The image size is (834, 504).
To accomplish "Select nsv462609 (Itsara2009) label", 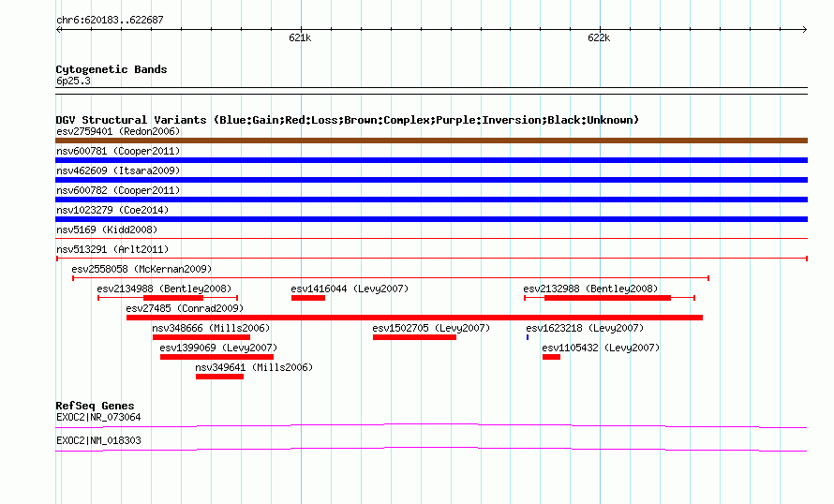I will pyautogui.click(x=118, y=170).
